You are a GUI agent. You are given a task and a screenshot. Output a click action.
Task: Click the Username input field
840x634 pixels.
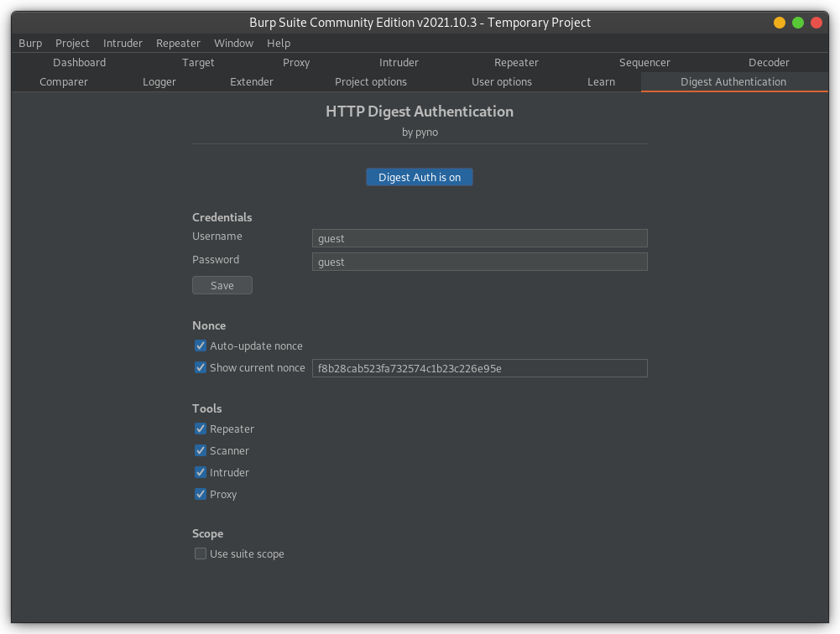tap(479, 238)
